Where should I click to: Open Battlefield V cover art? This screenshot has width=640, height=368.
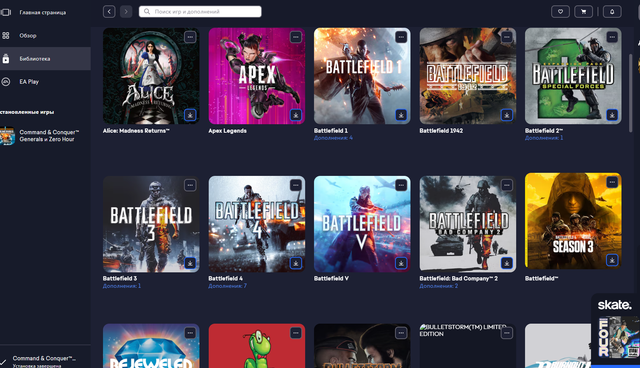[362, 224]
